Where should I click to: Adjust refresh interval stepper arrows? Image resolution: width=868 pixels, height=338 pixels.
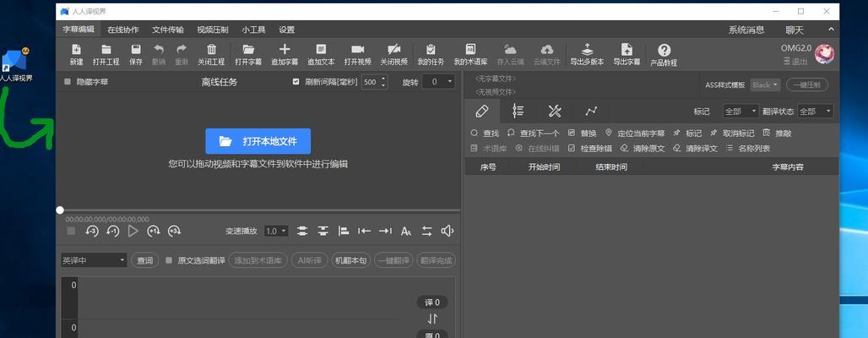[x=384, y=82]
